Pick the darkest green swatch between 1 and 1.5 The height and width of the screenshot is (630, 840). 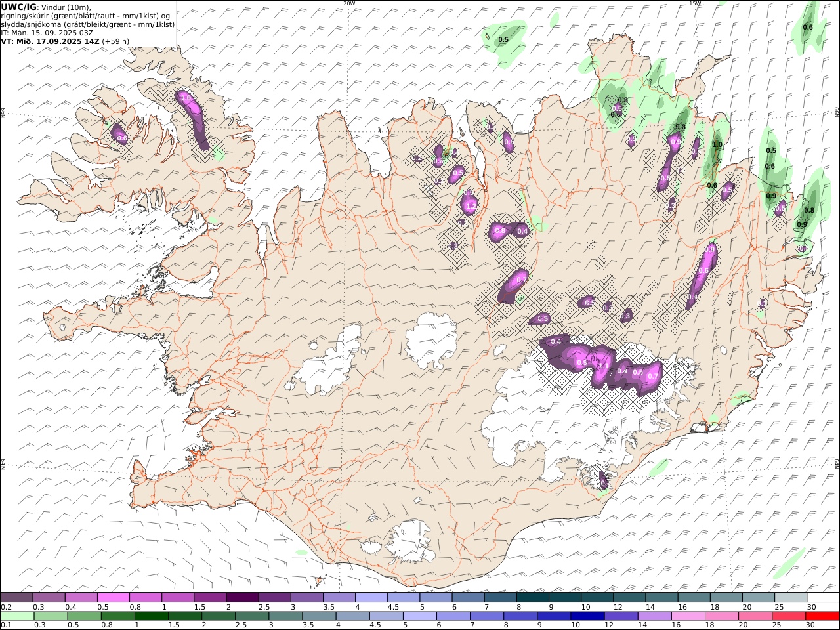(x=151, y=616)
